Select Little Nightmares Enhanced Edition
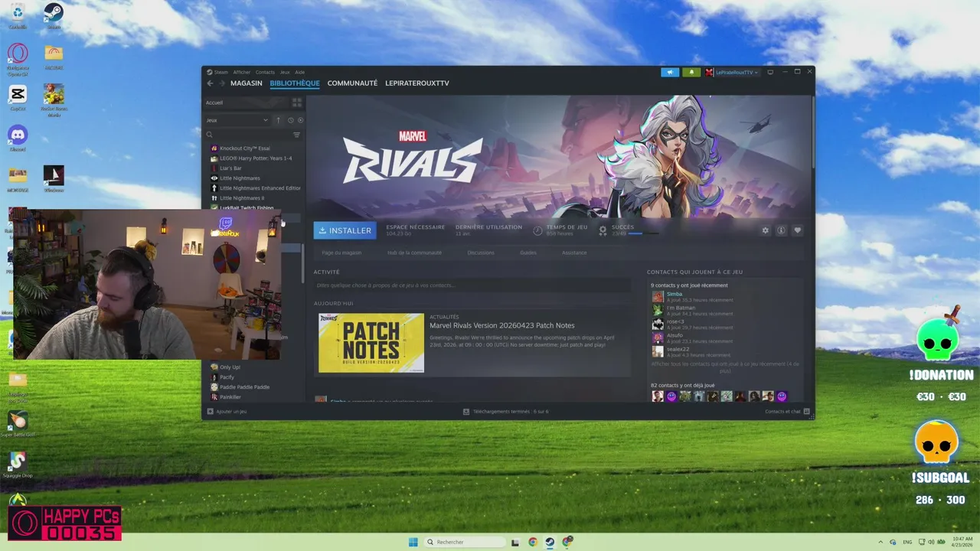 pyautogui.click(x=254, y=188)
